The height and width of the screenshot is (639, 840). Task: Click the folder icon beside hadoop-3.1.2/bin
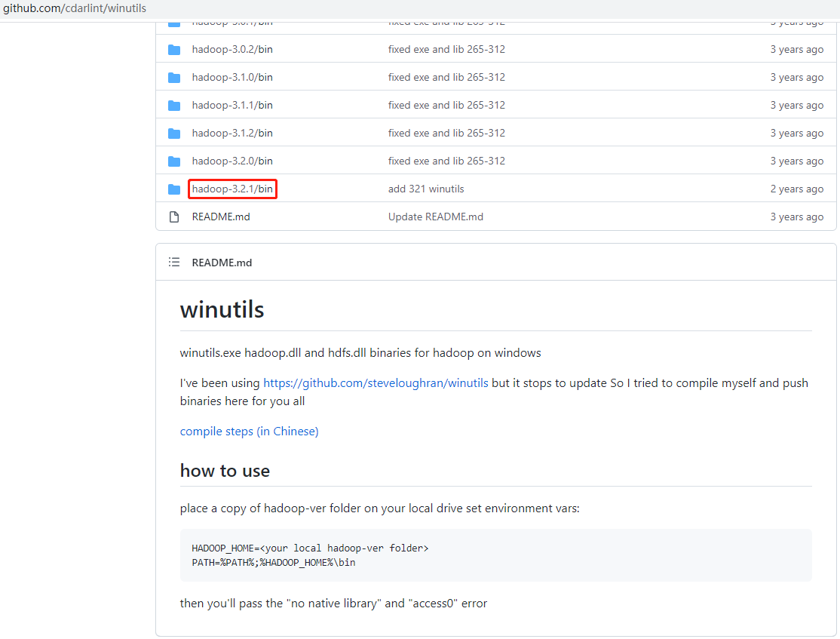[174, 134]
